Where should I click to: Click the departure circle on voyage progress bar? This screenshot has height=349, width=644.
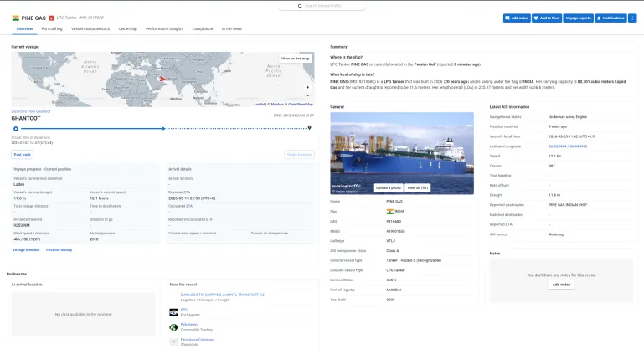click(15, 128)
